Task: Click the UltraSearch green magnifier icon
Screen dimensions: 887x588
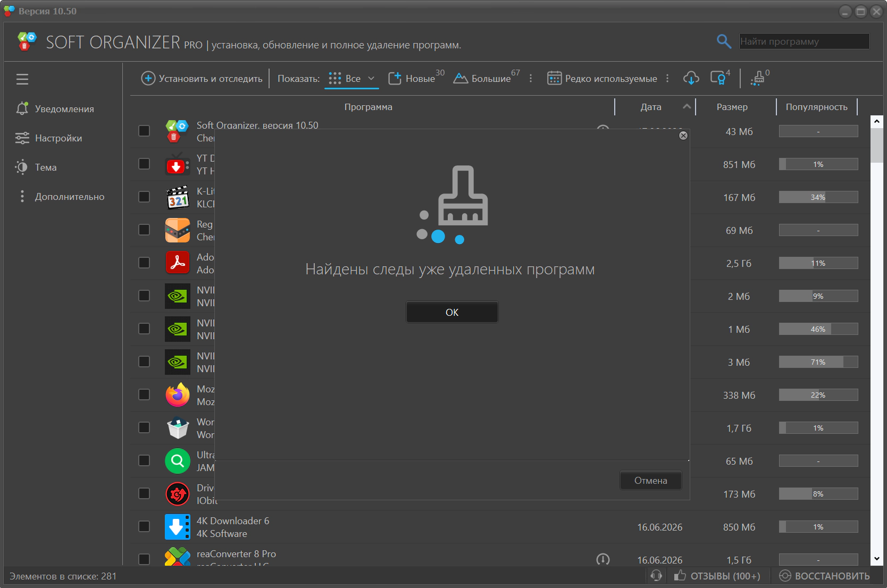Action: (177, 461)
